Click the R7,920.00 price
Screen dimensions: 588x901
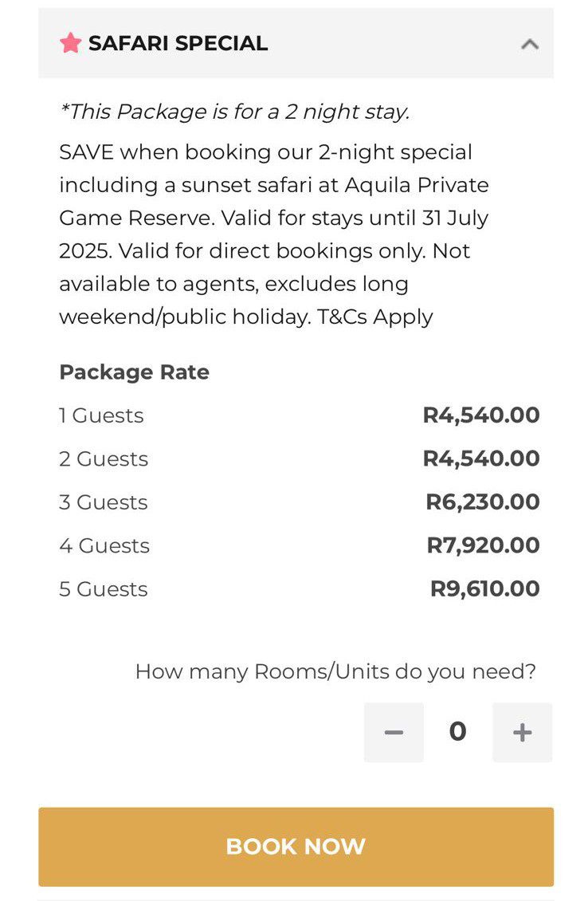[484, 545]
